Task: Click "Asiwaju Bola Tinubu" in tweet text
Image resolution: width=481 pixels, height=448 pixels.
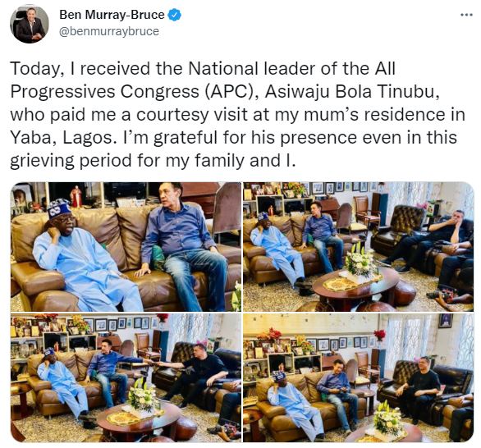Action: point(350,91)
